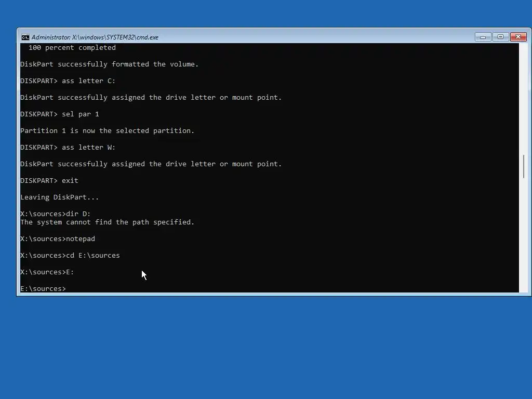Click the "DISKPART> exit" line
This screenshot has width=532, height=399.
click(49, 181)
